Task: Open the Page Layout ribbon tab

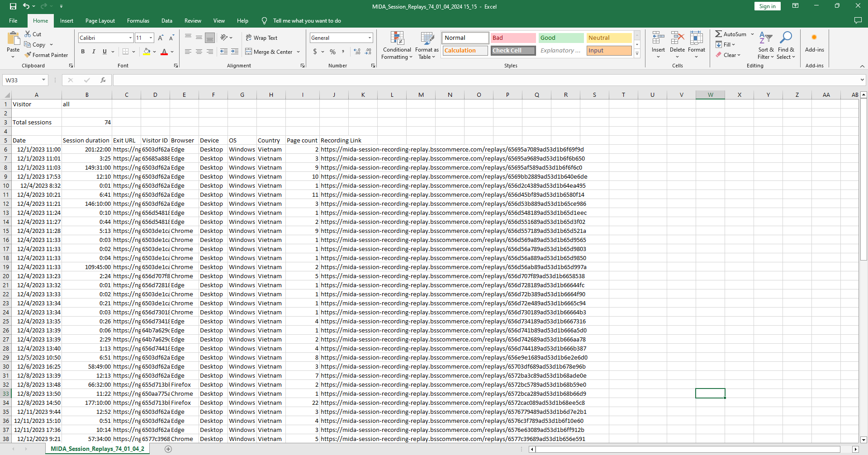Action: coord(100,21)
